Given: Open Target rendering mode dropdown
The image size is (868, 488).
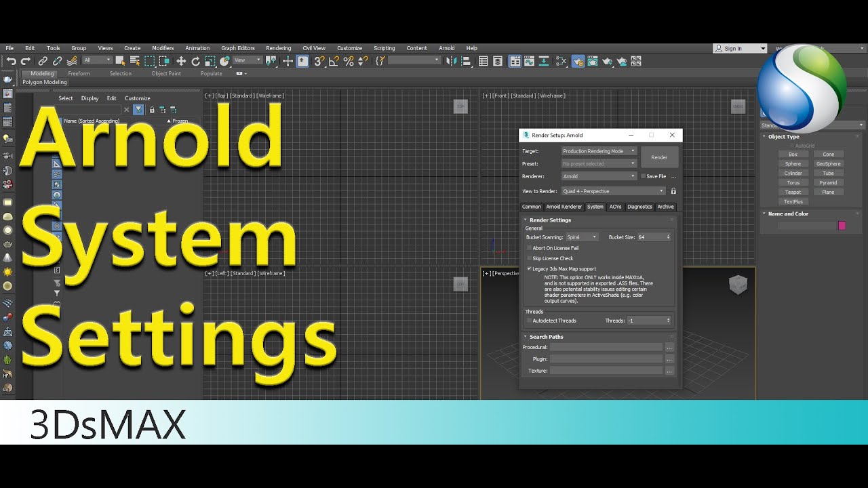Looking at the screenshot, I should pos(599,151).
